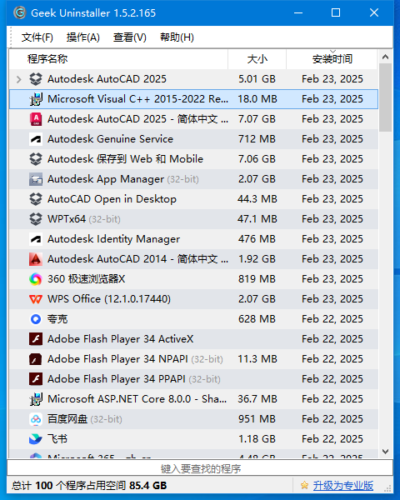
Task: Click the Adobe Flash Player 34 ActiveX icon
Action: point(36,339)
